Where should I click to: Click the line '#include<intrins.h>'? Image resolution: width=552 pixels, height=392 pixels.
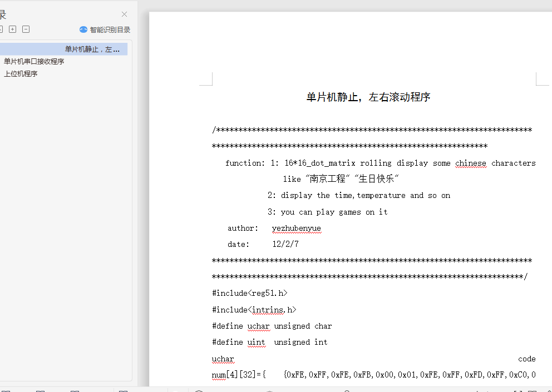(x=254, y=310)
